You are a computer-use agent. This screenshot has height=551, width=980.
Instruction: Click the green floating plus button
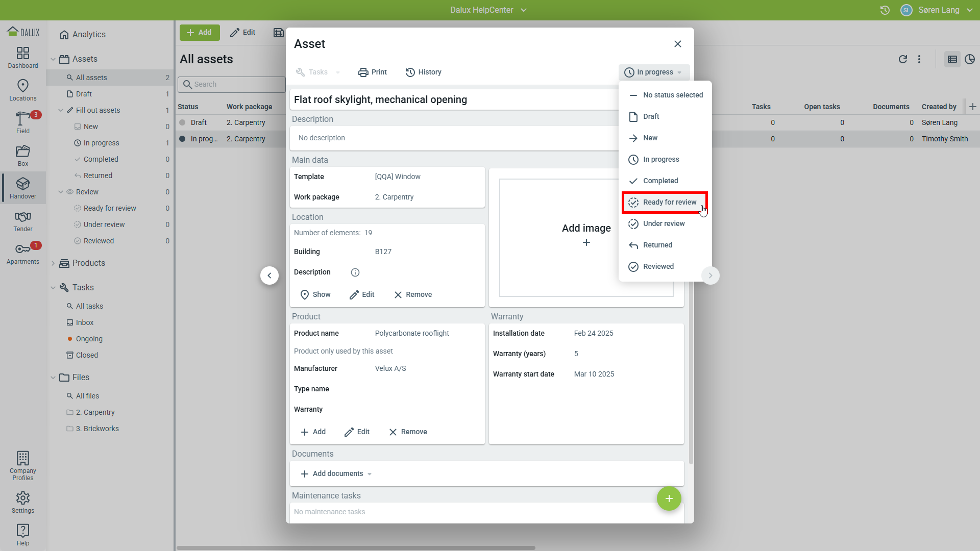pos(669,498)
